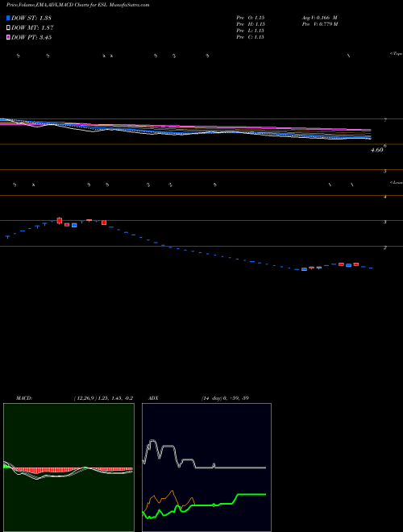Click the 4.60 price label

pyautogui.click(x=376, y=150)
